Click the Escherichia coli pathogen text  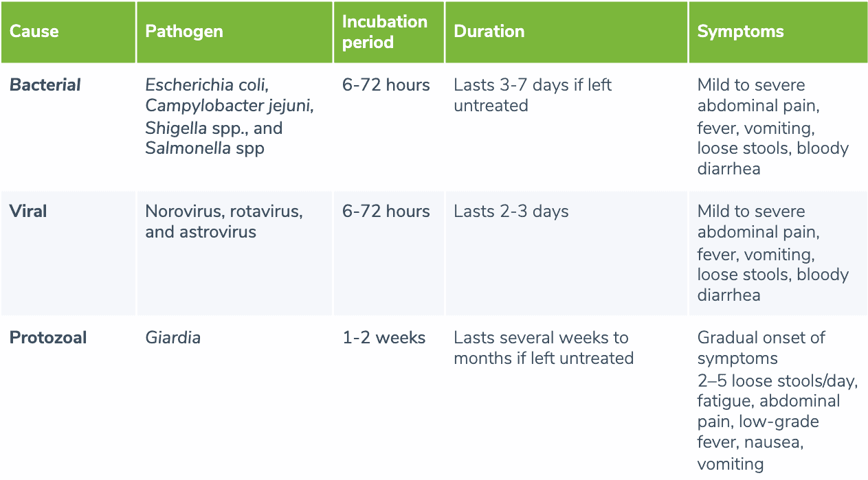click(206, 85)
